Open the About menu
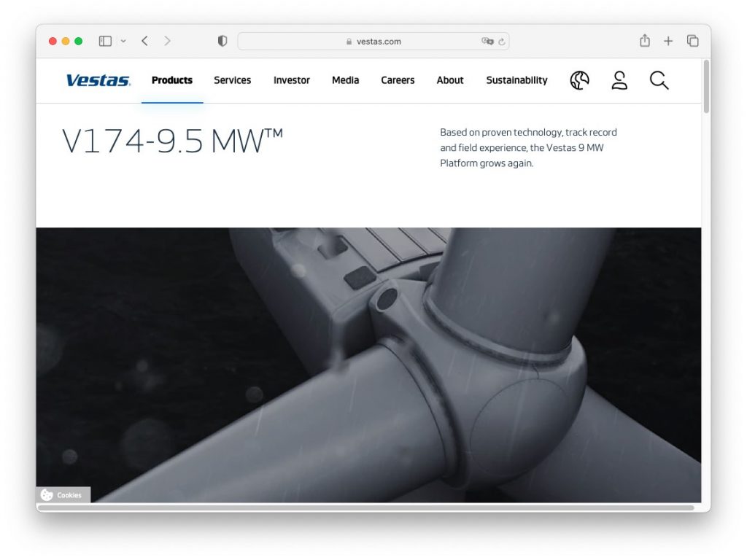Image resolution: width=747 pixels, height=560 pixels. (449, 80)
